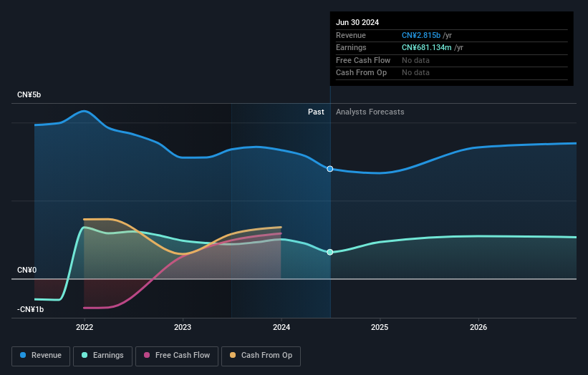Screen dimensions: 588x375
Task: Click the CN¥0 y-axis label
Action: (26, 270)
